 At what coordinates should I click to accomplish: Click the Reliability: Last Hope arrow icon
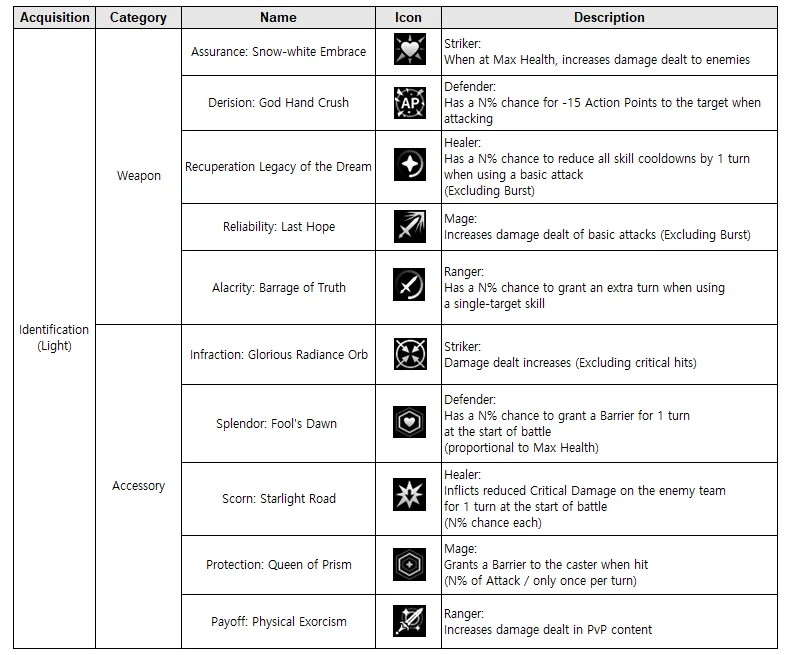pyautogui.click(x=409, y=227)
